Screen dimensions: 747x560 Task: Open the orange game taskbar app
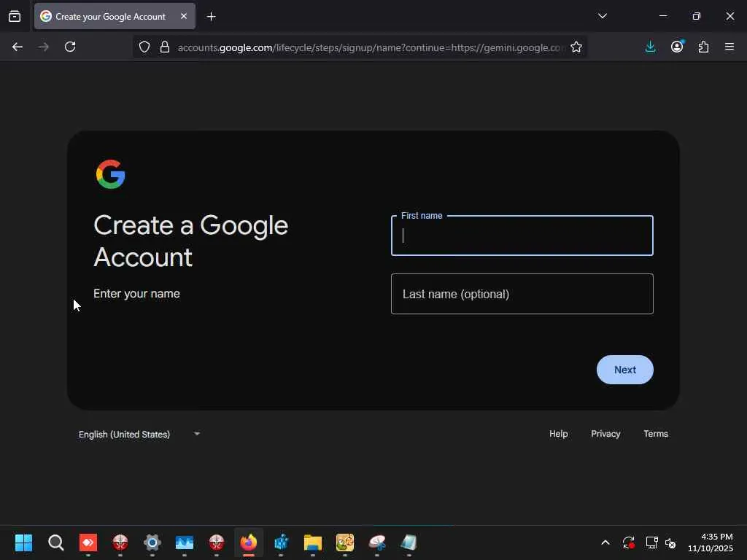[x=345, y=542]
